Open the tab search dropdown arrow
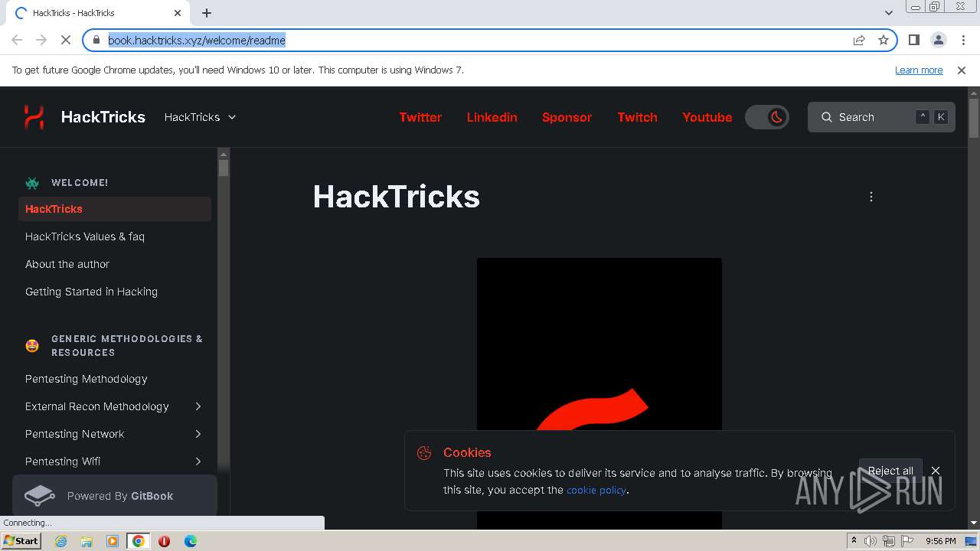Image resolution: width=980 pixels, height=551 pixels. 888,13
